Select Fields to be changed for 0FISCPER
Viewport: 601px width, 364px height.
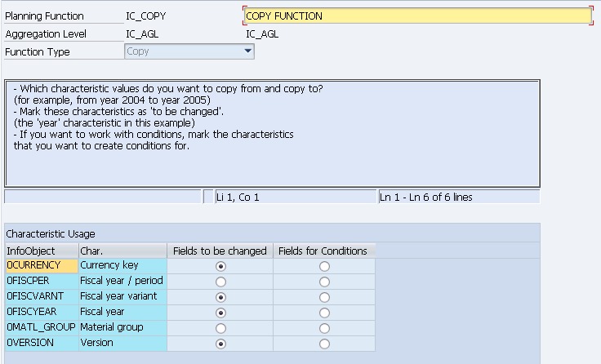tap(220, 282)
